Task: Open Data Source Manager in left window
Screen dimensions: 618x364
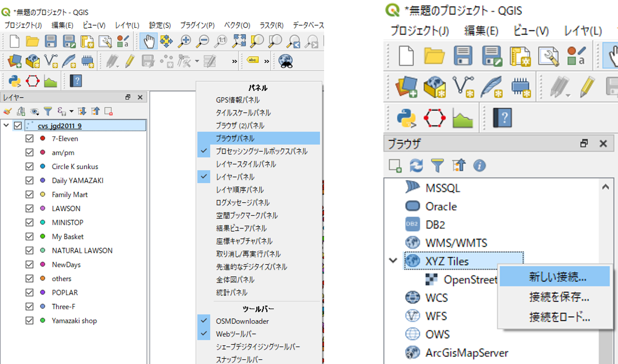Action: pos(15,61)
